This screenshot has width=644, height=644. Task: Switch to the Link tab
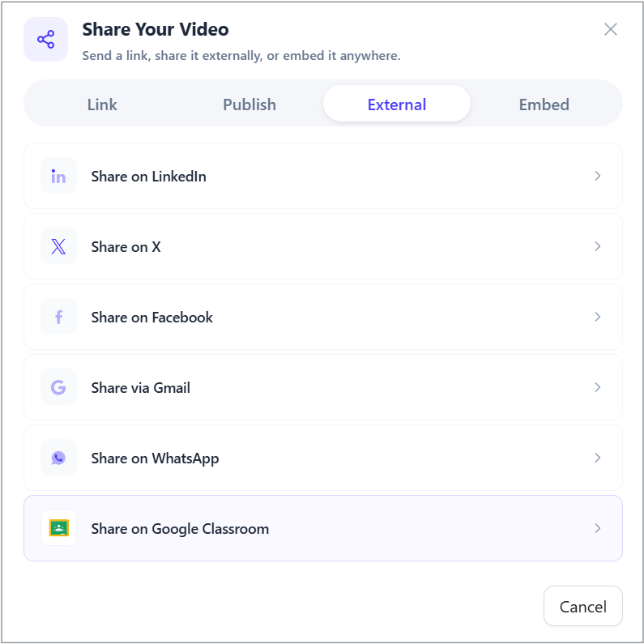click(x=102, y=104)
